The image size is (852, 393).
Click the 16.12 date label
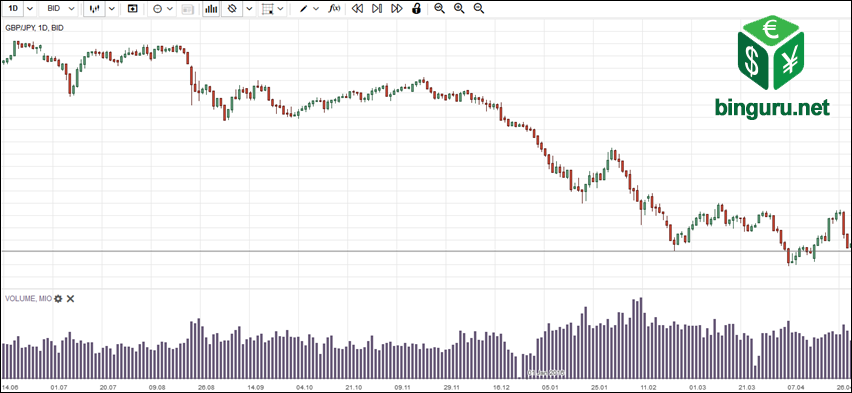click(501, 387)
